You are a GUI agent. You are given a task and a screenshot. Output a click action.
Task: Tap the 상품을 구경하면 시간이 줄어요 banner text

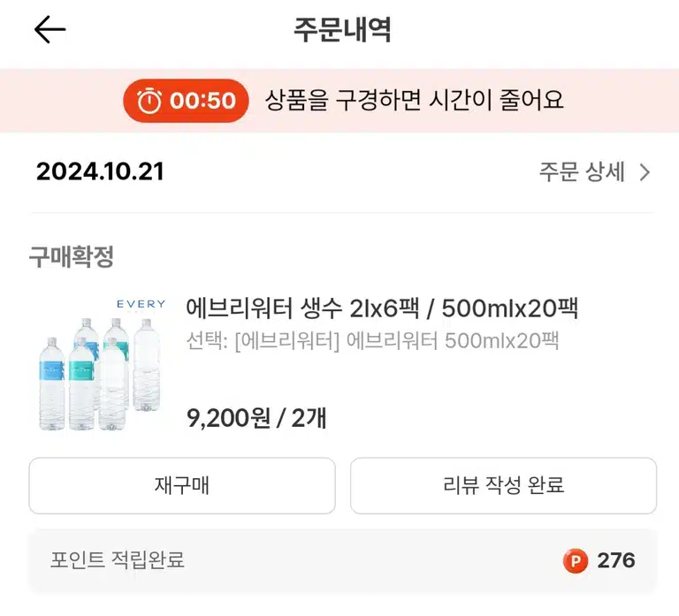click(414, 101)
